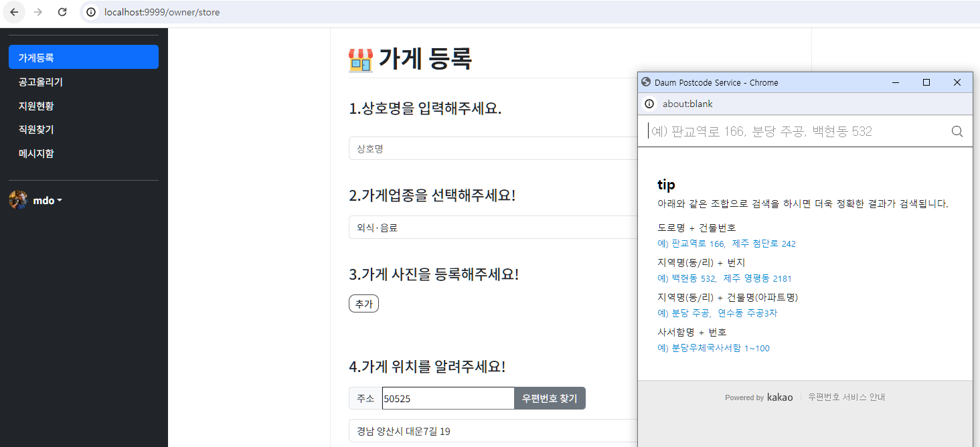This screenshot has height=447, width=980.
Task: Click the site info icon in address bar
Action: [x=92, y=12]
